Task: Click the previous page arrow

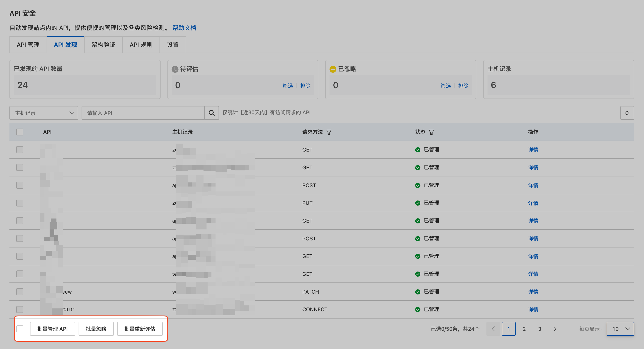Action: (x=493, y=329)
